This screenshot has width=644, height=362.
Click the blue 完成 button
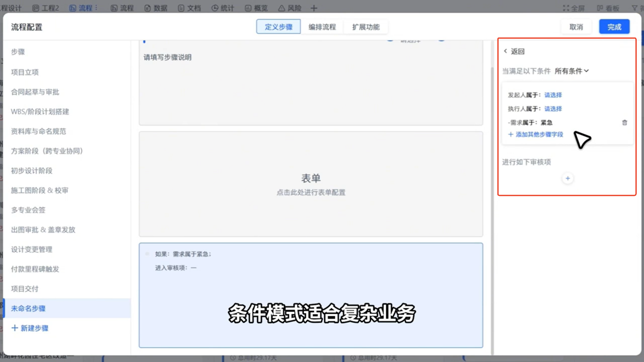(614, 27)
